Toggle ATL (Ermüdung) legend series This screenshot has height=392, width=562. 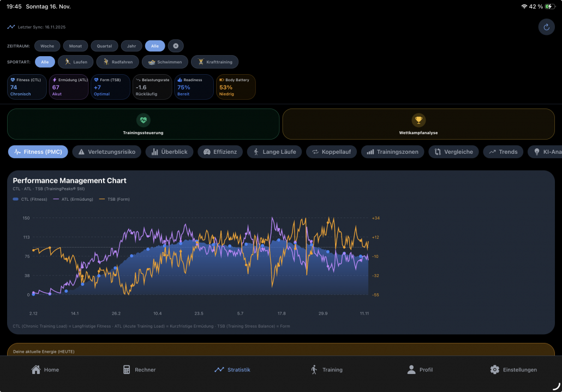click(73, 200)
